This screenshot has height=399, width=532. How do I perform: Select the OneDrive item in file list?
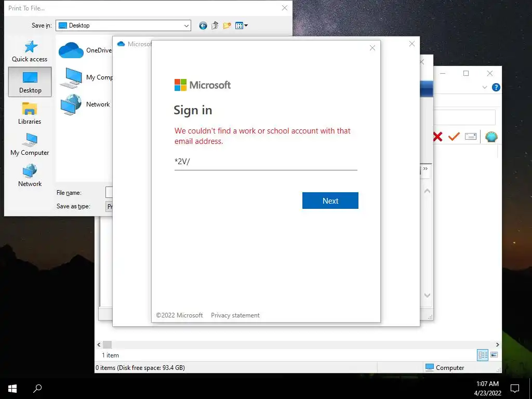tap(86, 50)
